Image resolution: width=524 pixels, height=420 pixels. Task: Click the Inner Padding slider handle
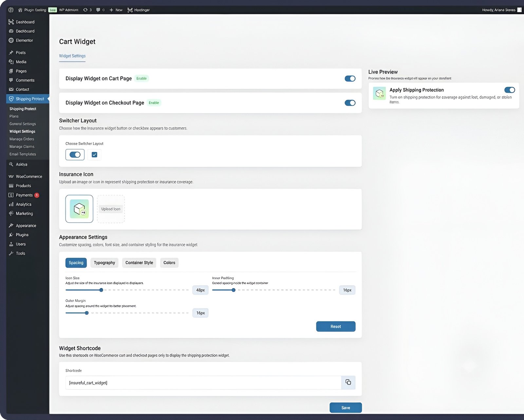click(x=234, y=290)
